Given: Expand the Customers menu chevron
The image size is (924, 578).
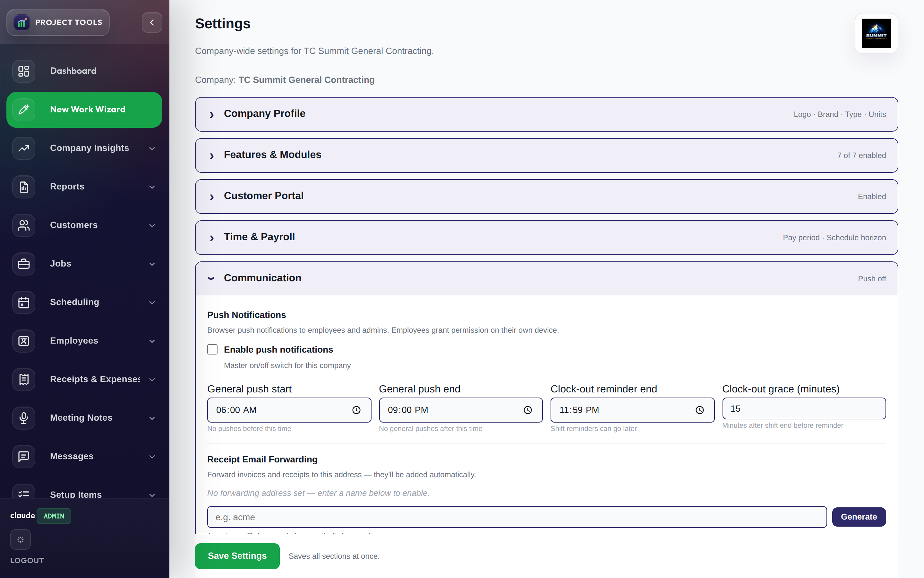Looking at the screenshot, I should pos(152,225).
